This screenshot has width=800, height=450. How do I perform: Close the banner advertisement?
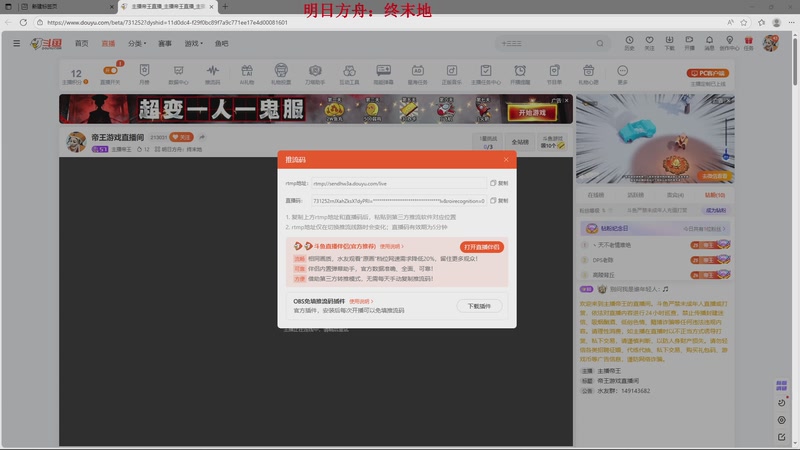566,101
